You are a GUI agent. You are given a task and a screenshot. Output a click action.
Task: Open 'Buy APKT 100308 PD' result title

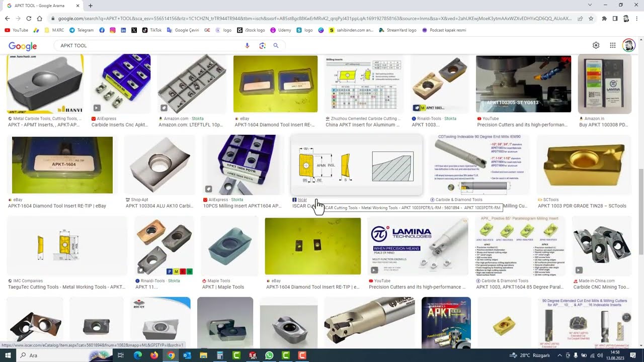click(604, 125)
